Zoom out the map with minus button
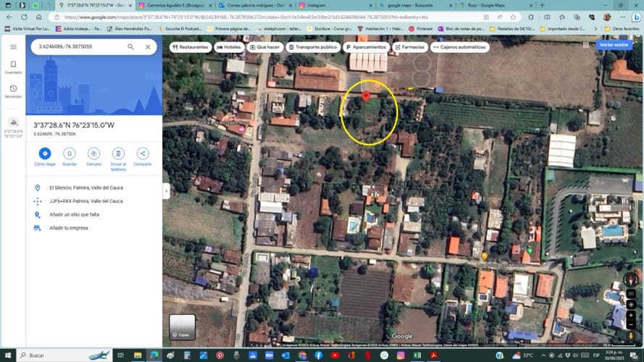The height and width of the screenshot is (362, 644). point(631,324)
